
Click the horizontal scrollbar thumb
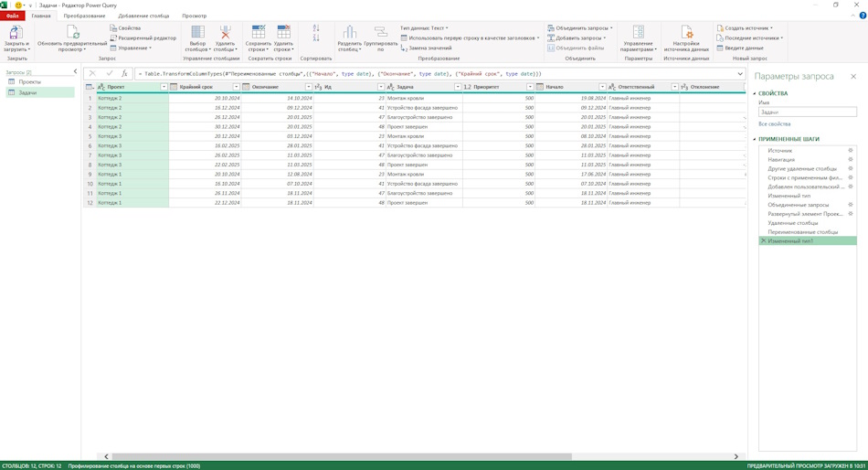coord(342,456)
